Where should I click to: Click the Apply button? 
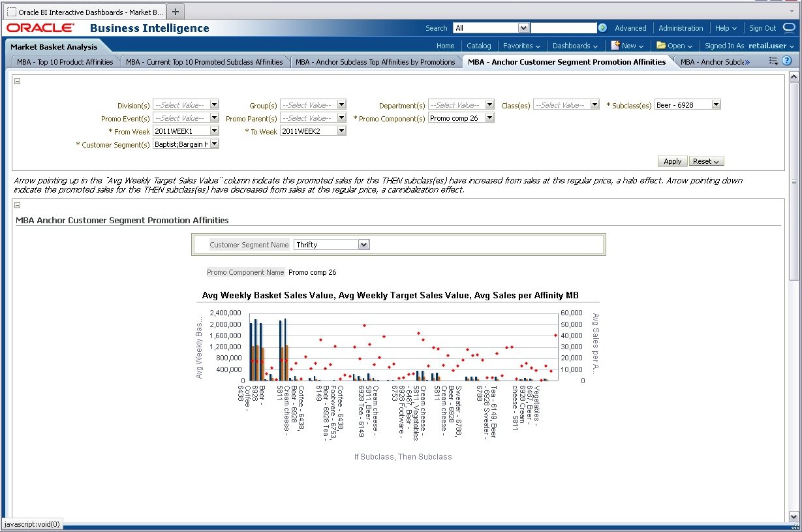coord(672,161)
